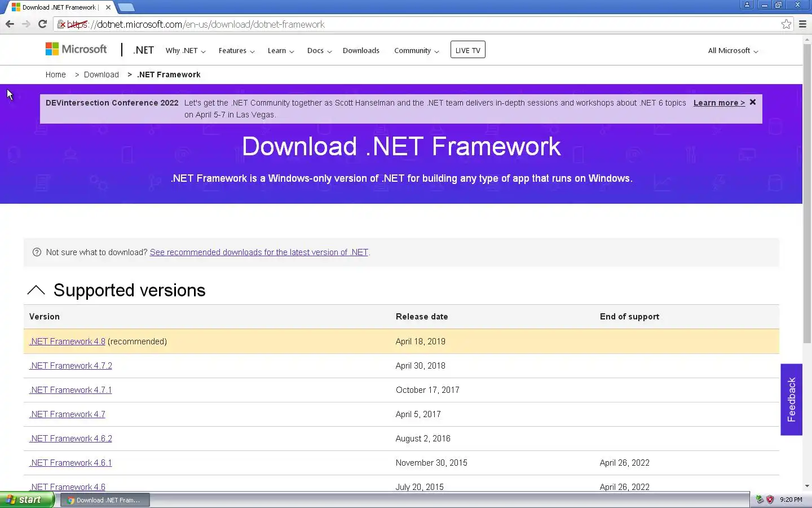Expand the Community menu

click(417, 51)
